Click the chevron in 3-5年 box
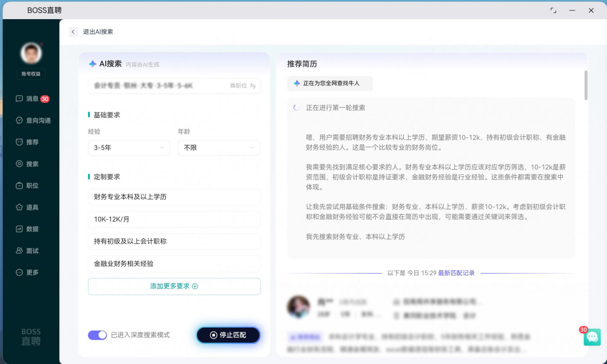 (162, 148)
